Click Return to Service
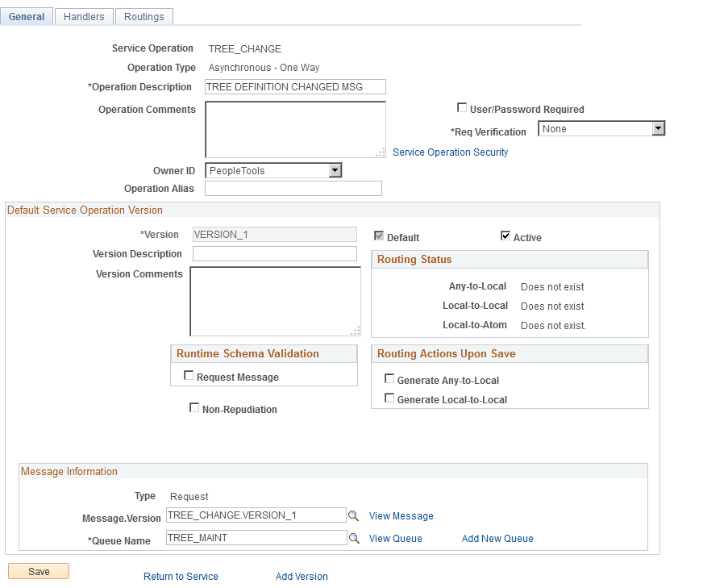The image size is (703, 588). [x=181, y=576]
